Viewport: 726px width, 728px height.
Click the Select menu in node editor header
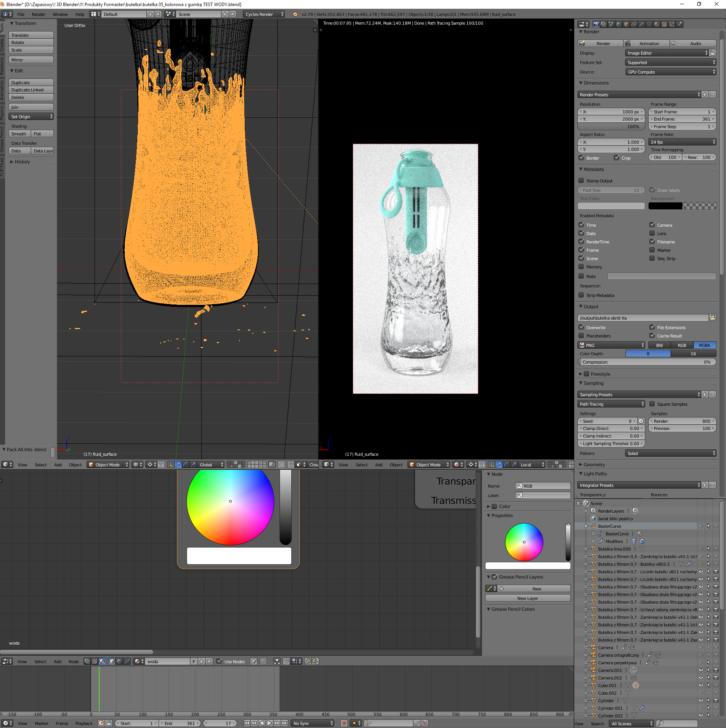point(41,661)
